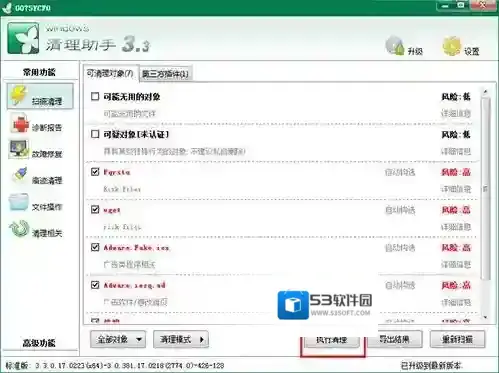The height and width of the screenshot is (373, 499).
Task: Open the 痕迹清理 trace cleaner icon
Action: [19, 175]
